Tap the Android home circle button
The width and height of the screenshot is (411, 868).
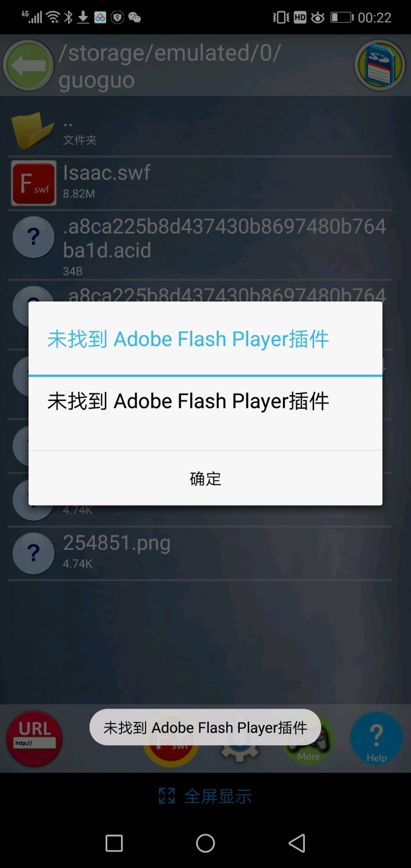pos(205,843)
